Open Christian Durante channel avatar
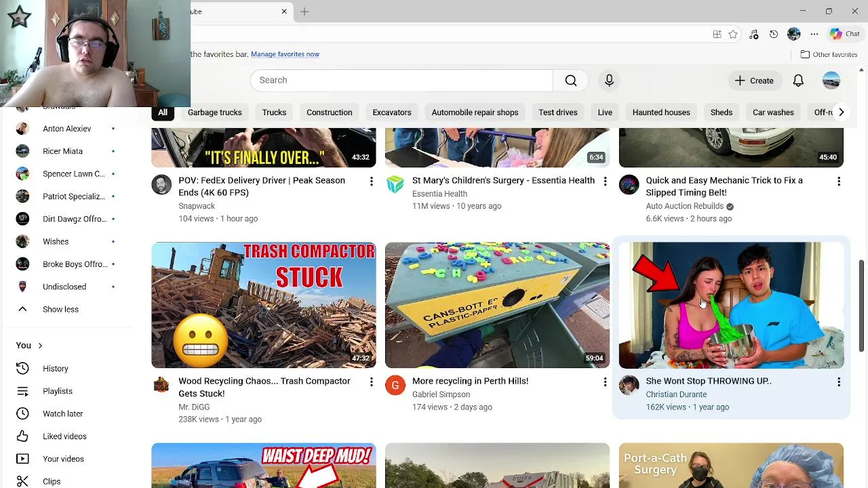 [x=629, y=385]
